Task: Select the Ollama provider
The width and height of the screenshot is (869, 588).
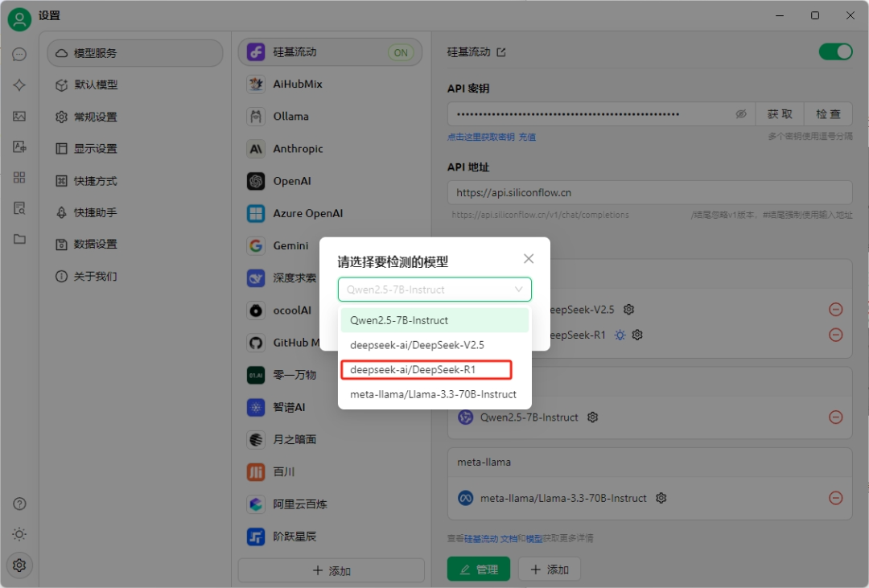Action: click(x=331, y=117)
